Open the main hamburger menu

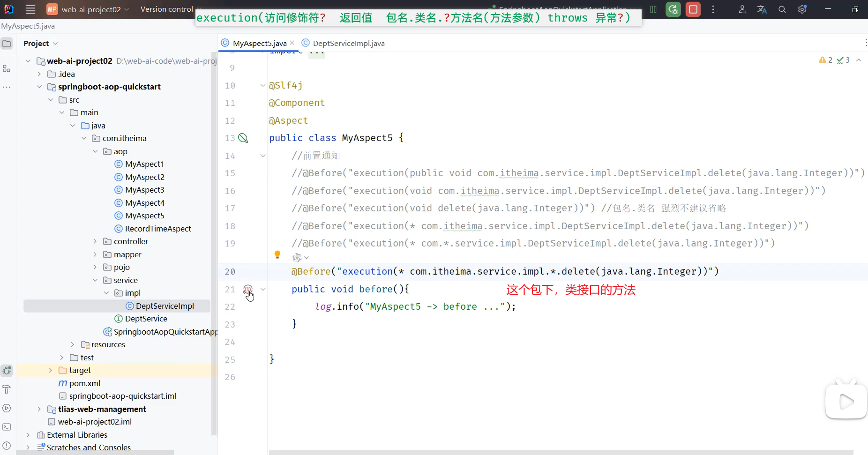(x=30, y=9)
